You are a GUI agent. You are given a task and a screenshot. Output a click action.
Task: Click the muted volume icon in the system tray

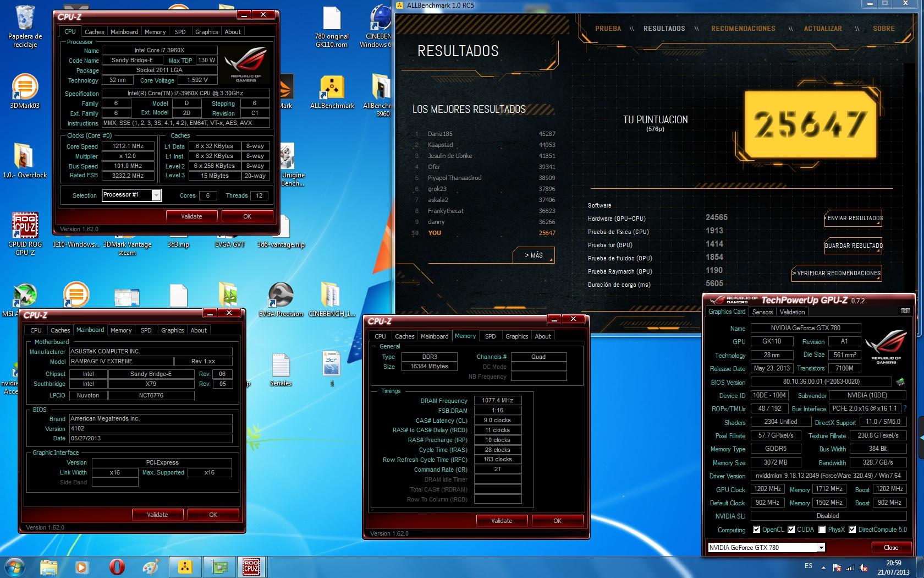point(864,568)
